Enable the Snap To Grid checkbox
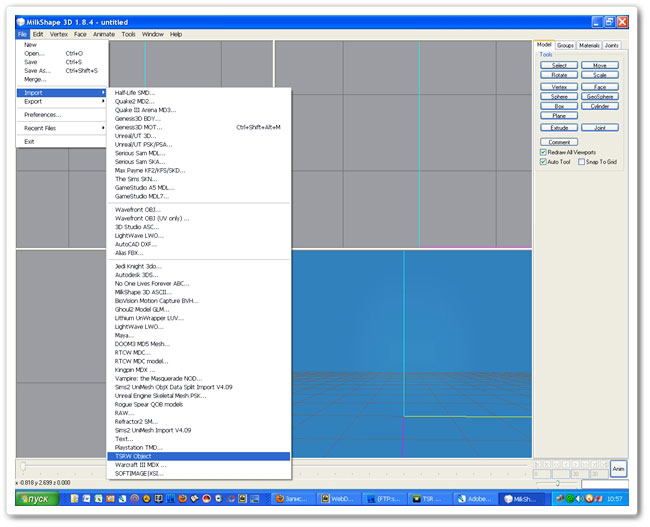Viewport: 650px width, 527px height. coord(582,161)
